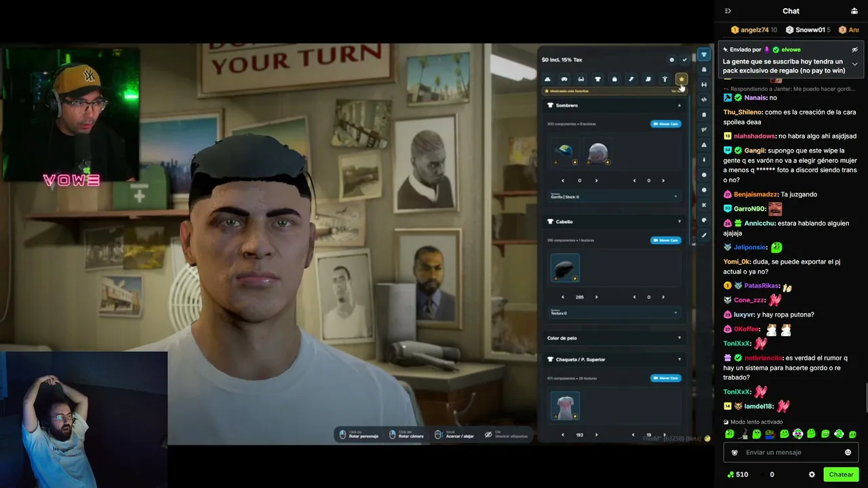This screenshot has height=488, width=868.
Task: Select the glasses category icon
Action: (580, 79)
